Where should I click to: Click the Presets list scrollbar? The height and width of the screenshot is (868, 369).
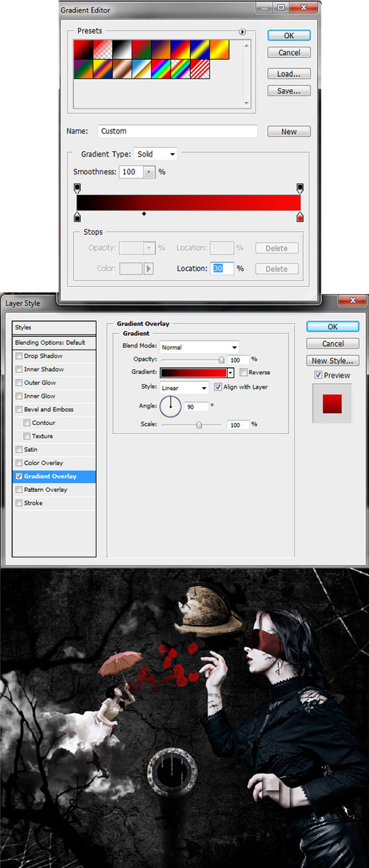click(x=246, y=73)
